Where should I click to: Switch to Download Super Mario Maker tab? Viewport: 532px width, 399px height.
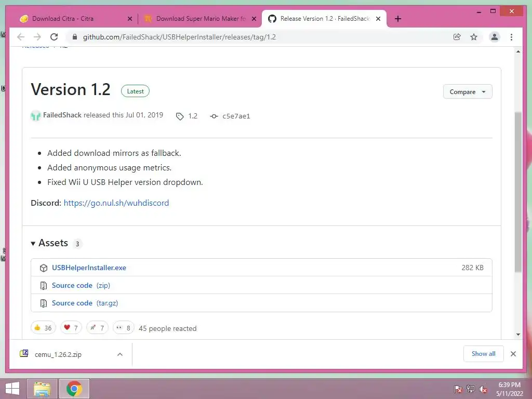(199, 19)
